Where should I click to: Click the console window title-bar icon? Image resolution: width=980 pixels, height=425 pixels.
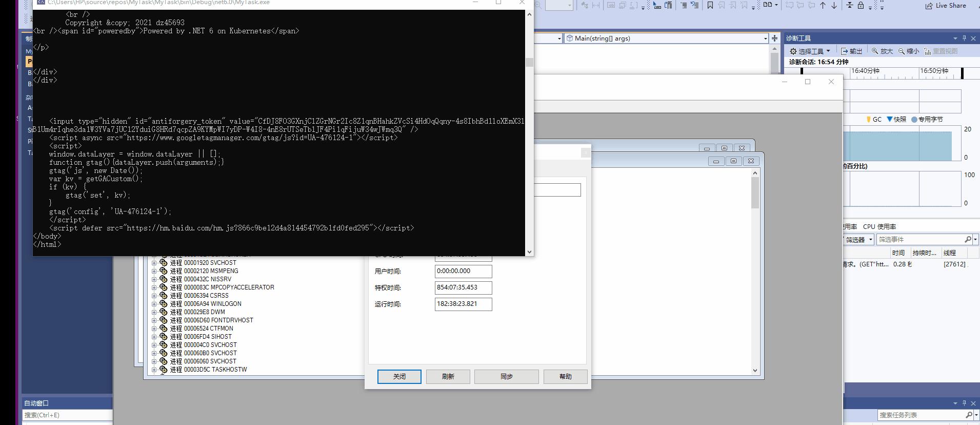(x=41, y=2)
